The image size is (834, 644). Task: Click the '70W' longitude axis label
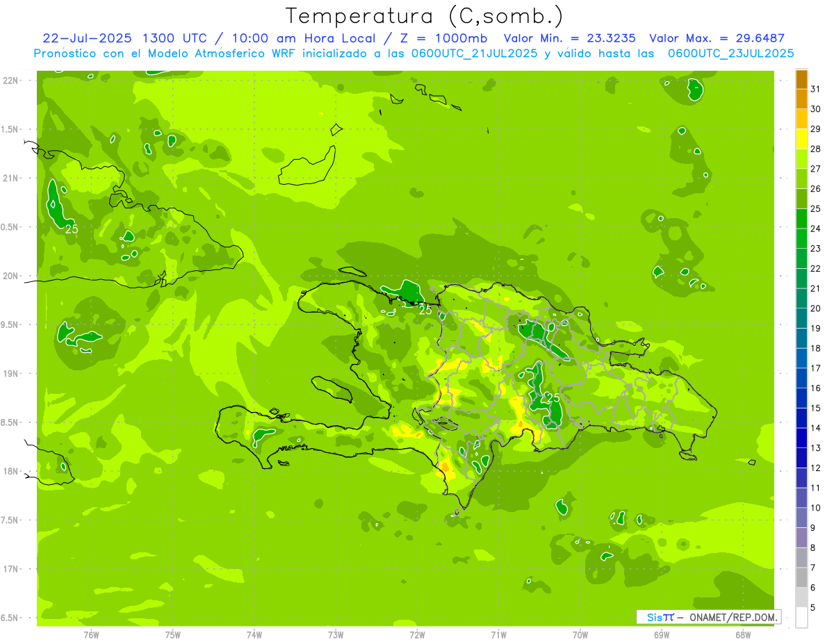580,635
